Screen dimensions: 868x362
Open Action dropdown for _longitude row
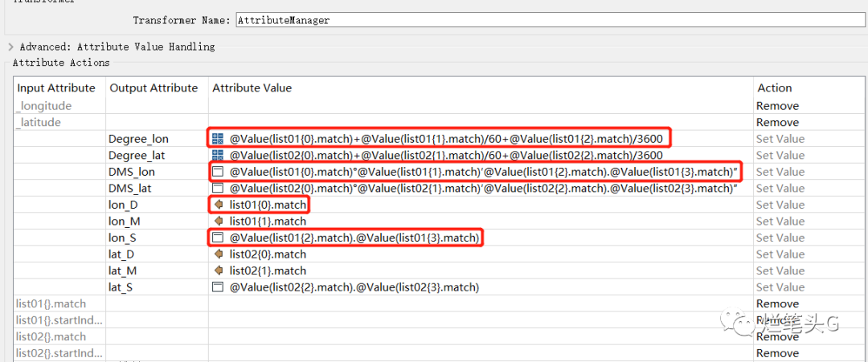[x=777, y=106]
